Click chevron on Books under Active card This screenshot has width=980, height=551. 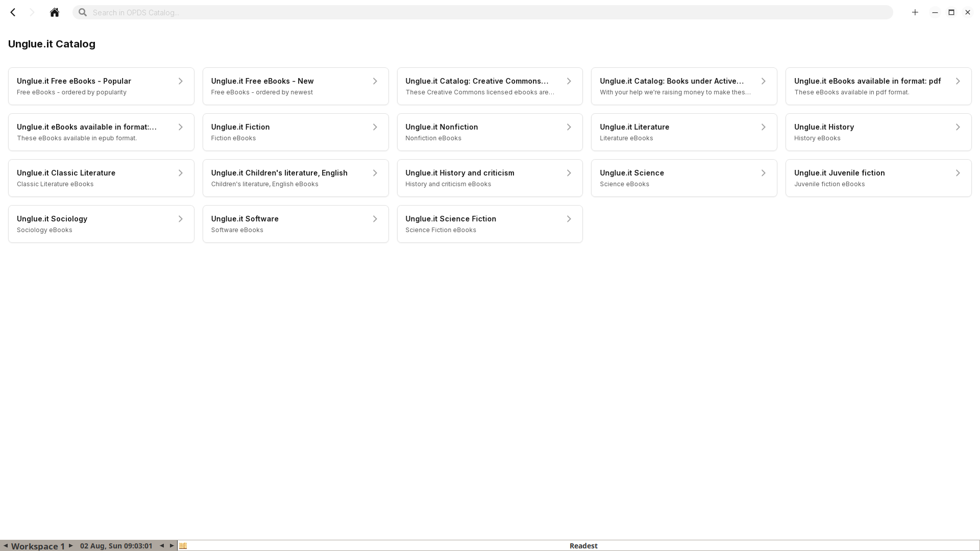pyautogui.click(x=764, y=81)
